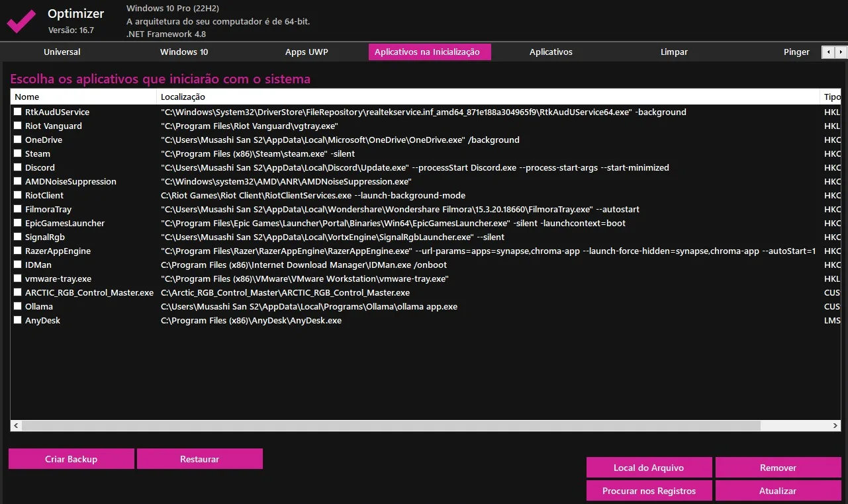Viewport: 848px width, 504px height.
Task: Click left arrow of horizontal scrollbar
Action: pyautogui.click(x=16, y=425)
